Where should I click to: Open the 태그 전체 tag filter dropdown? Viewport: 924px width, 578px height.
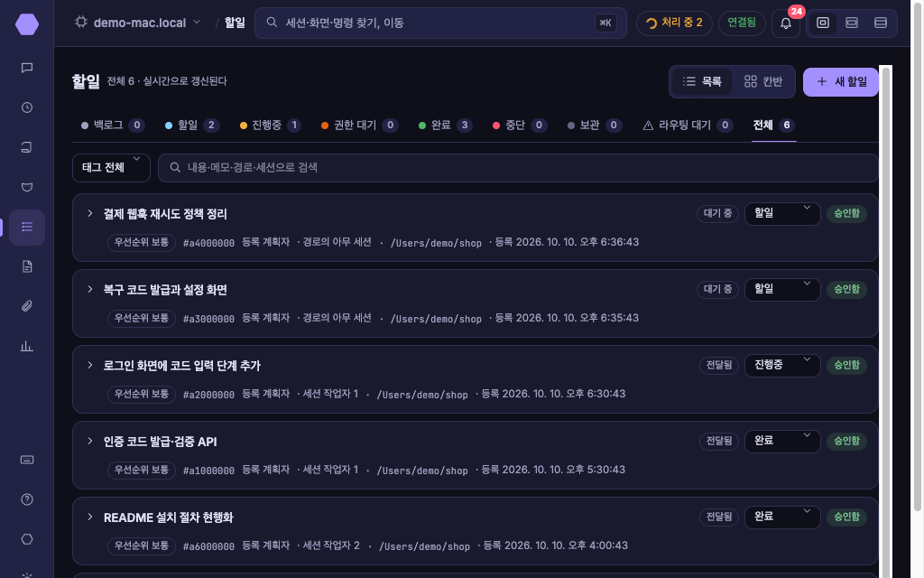pyautogui.click(x=111, y=167)
